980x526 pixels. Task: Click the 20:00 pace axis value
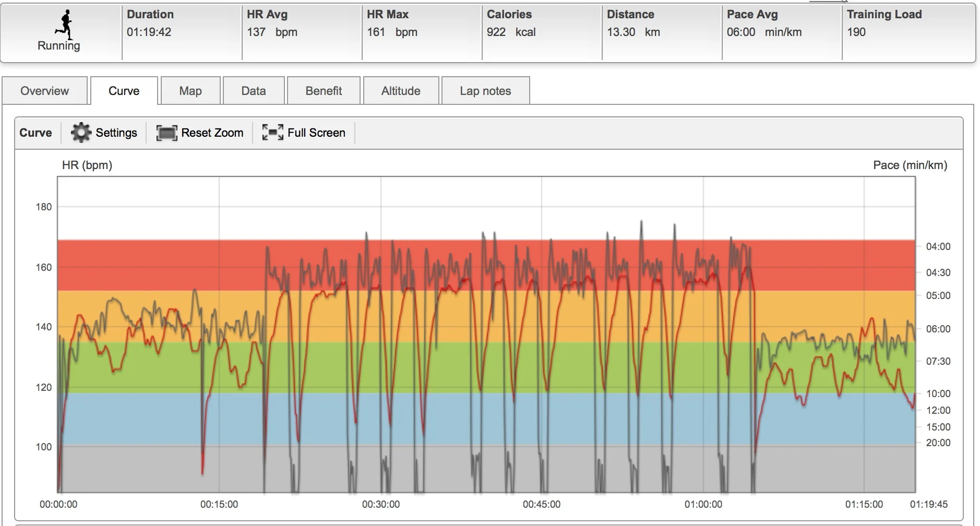coord(938,443)
